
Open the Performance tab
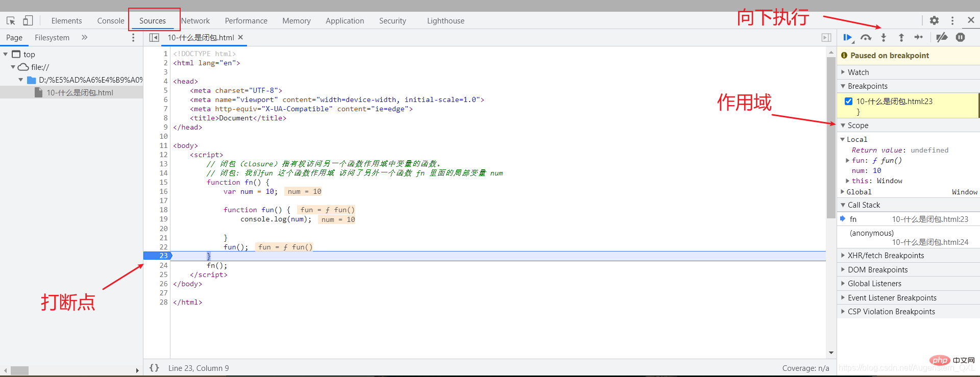click(246, 21)
